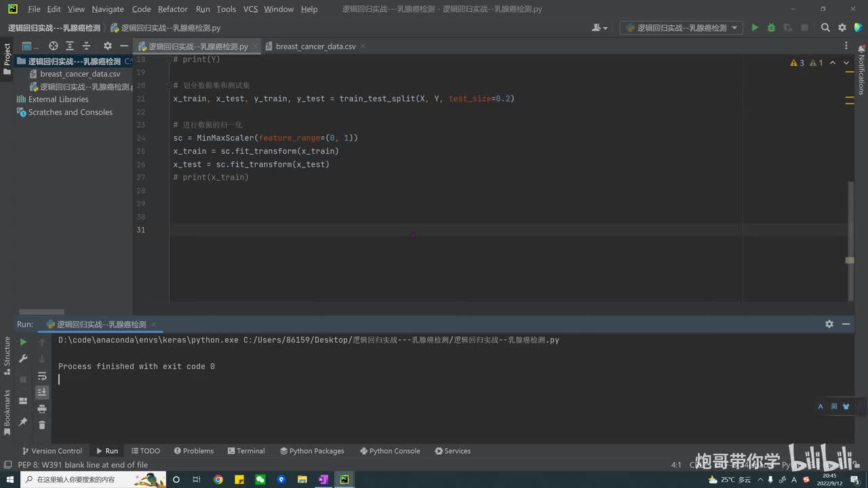Run the script with the green Run toolbar button
The height and width of the screenshot is (488, 868).
pyautogui.click(x=755, y=28)
